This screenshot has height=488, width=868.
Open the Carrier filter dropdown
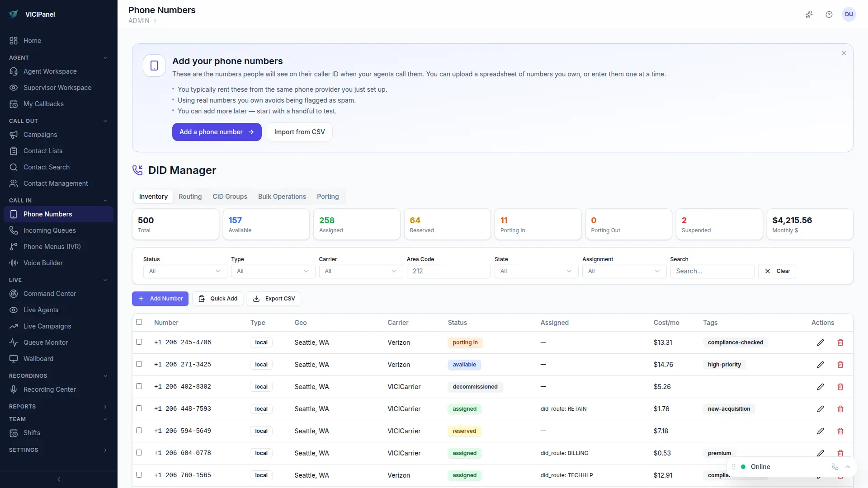click(x=360, y=271)
